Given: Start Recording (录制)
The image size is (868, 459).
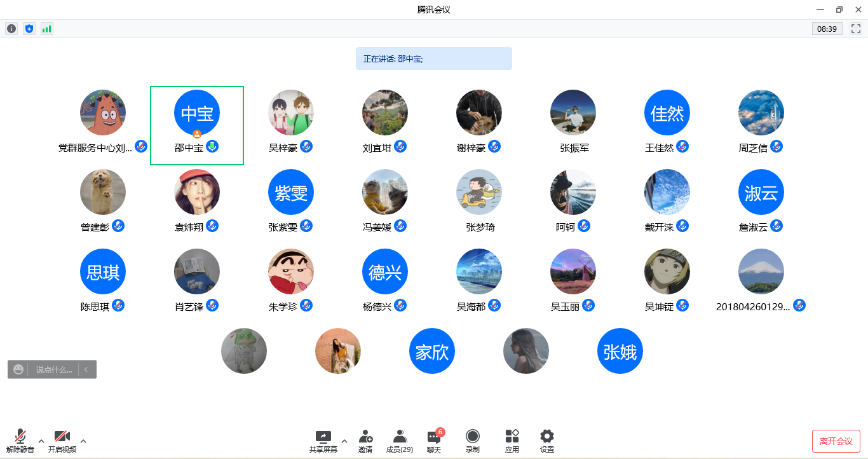Looking at the screenshot, I should coord(472,441).
